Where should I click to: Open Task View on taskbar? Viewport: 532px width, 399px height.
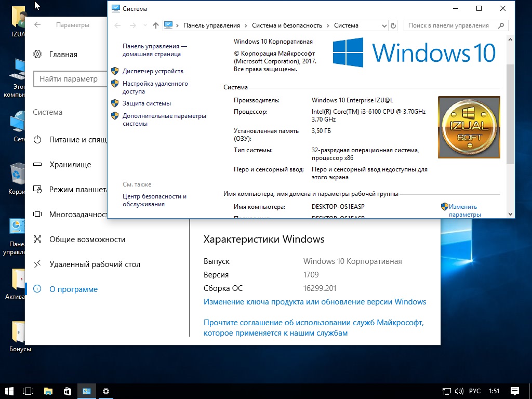click(x=28, y=391)
